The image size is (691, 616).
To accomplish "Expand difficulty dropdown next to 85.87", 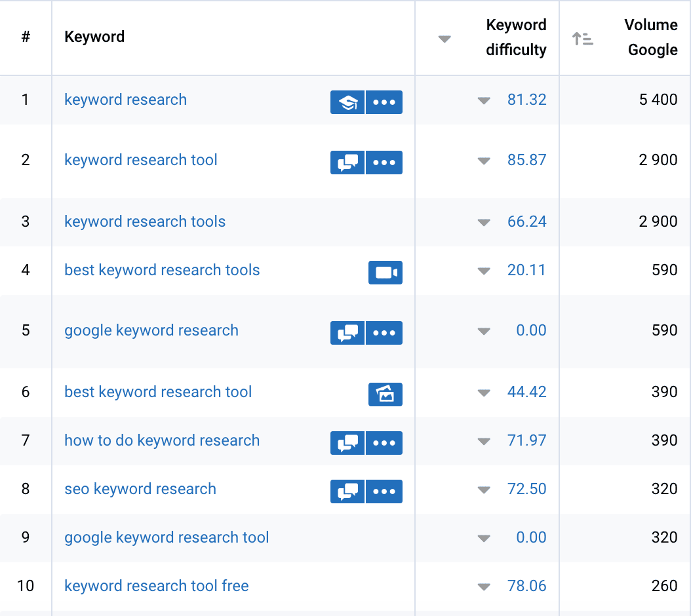I will click(x=484, y=161).
